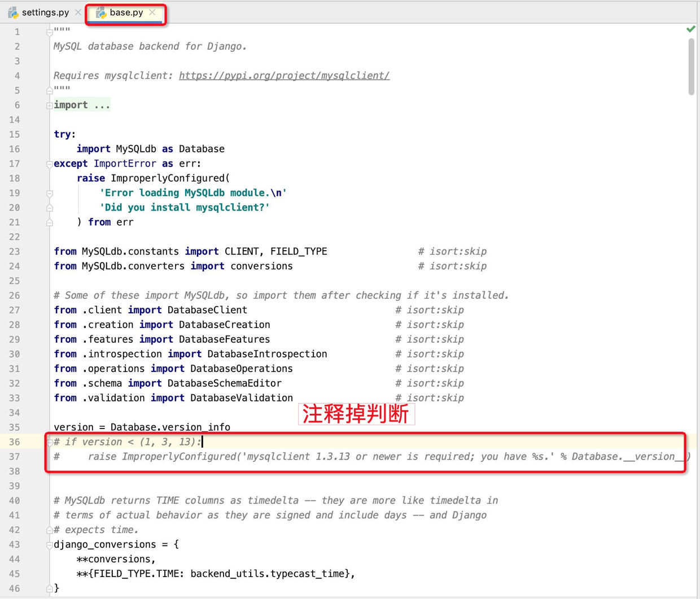Click 'Requires mysqlclient:' comment text

113,76
